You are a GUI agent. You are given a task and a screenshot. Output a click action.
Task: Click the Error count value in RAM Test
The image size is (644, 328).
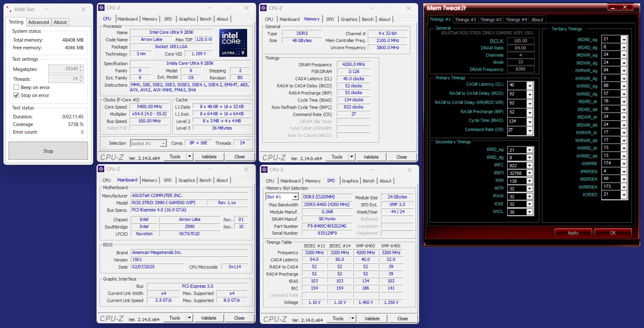click(x=82, y=132)
